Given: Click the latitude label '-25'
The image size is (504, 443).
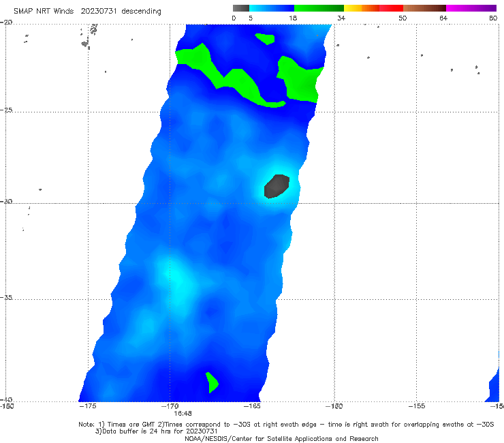Looking at the screenshot, I should (x=6, y=110).
